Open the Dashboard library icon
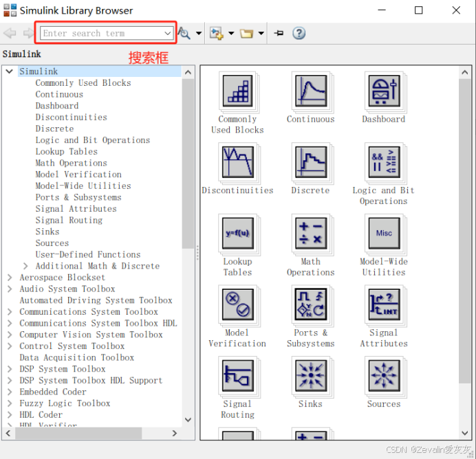Viewport: 476px width, 459px height. click(384, 91)
